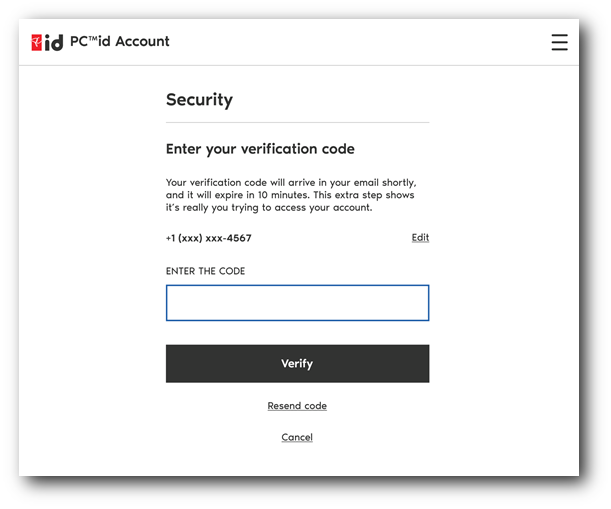
Task: Select the PC id Account header title
Action: point(120,41)
